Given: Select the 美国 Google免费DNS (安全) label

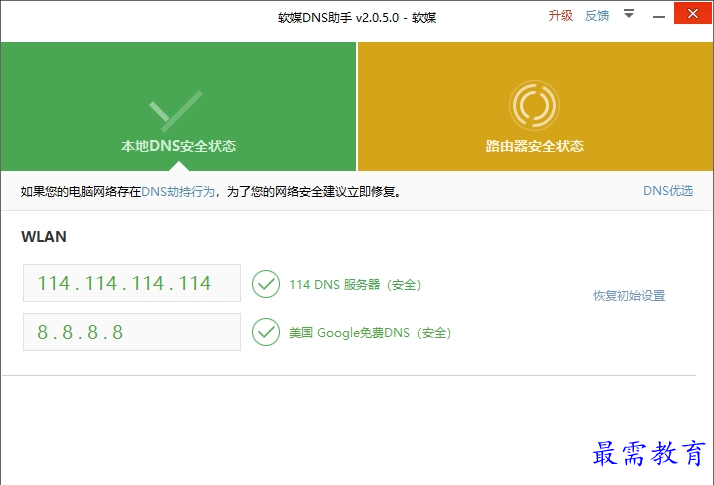Looking at the screenshot, I should [x=370, y=333].
